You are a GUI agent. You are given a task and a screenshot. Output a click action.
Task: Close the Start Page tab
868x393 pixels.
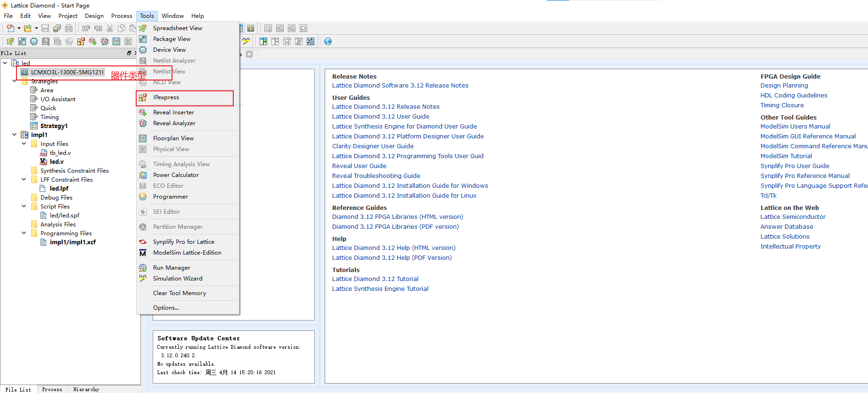tap(249, 54)
